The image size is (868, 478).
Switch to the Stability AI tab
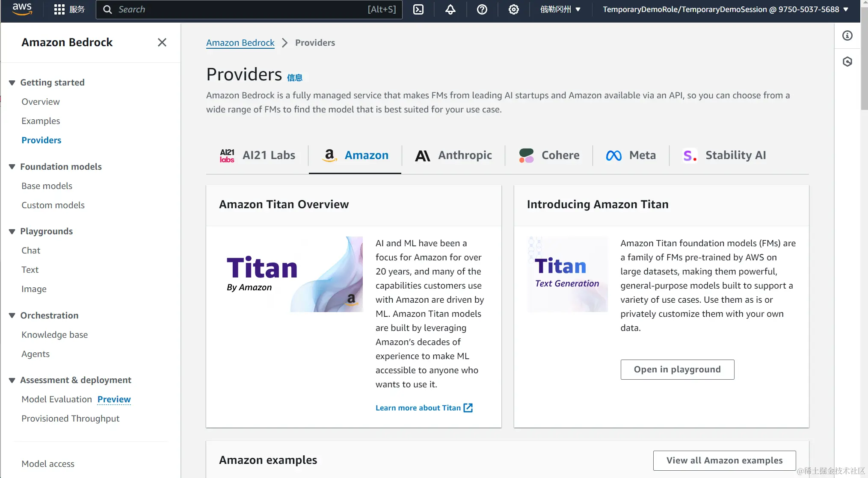pos(724,155)
